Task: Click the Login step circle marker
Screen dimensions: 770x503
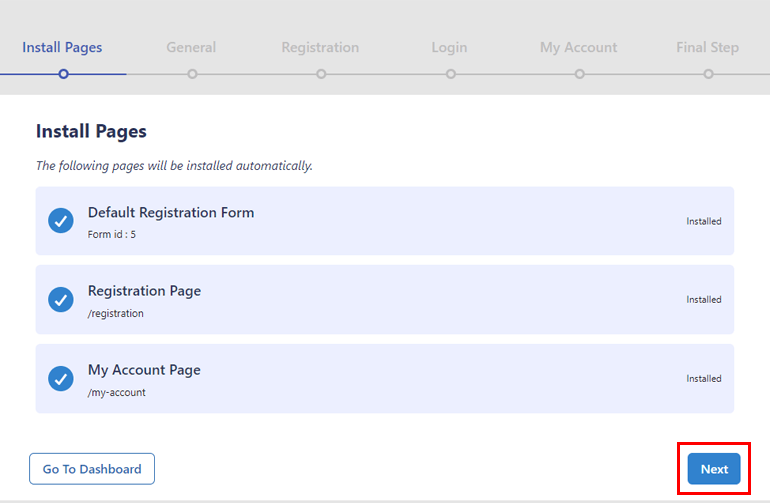Action: tap(451, 74)
